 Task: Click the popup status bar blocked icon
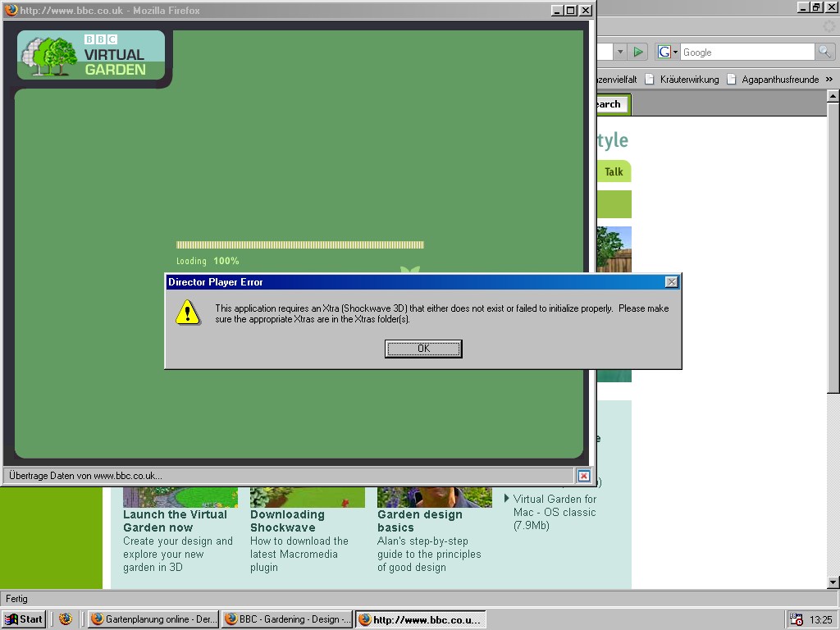[x=583, y=476]
